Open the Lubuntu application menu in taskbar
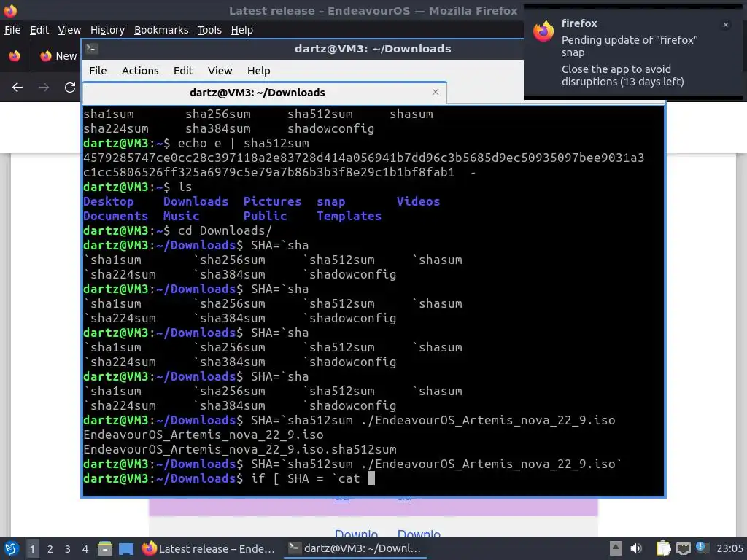Viewport: 747px width, 560px height. (x=12, y=548)
